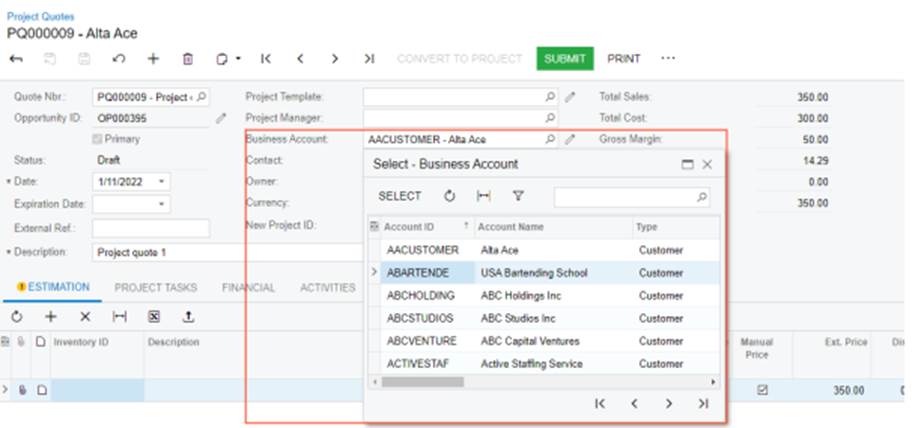Screen dimensions: 924x428
Task: Click refresh icon in Select Business Account dialog
Action: (x=450, y=197)
